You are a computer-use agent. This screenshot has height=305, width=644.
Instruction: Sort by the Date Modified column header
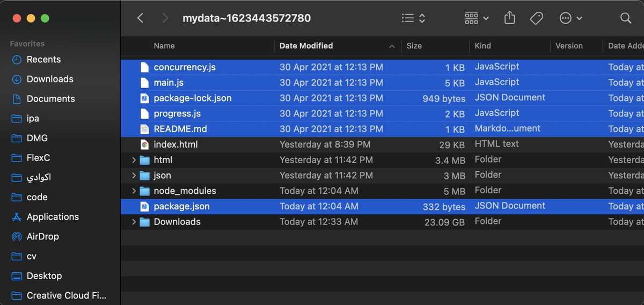(306, 46)
